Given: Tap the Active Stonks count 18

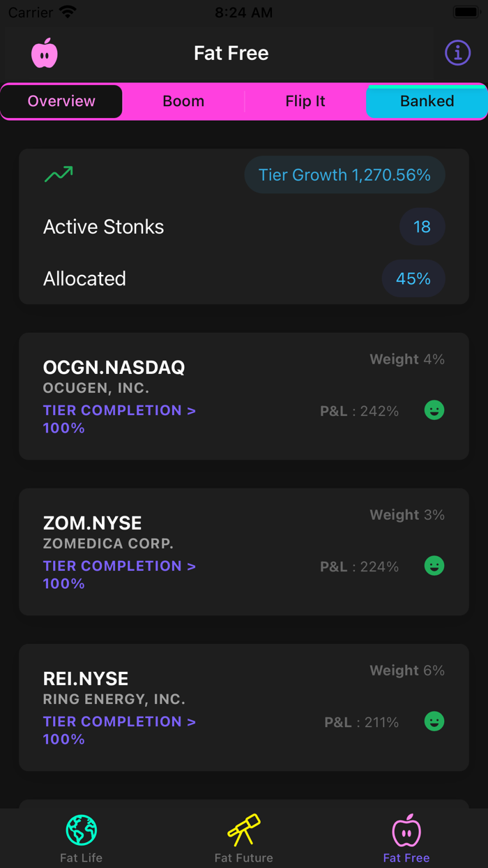Looking at the screenshot, I should [x=422, y=227].
